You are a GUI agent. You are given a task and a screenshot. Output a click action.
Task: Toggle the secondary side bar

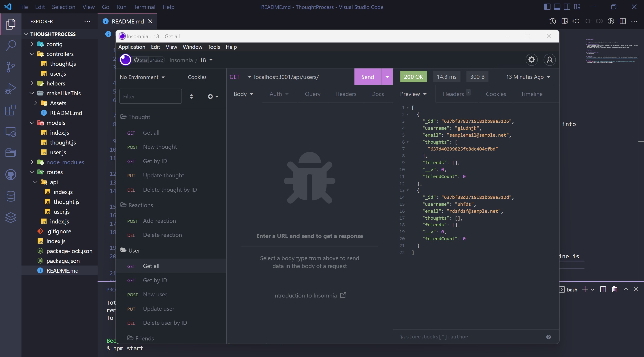567,7
